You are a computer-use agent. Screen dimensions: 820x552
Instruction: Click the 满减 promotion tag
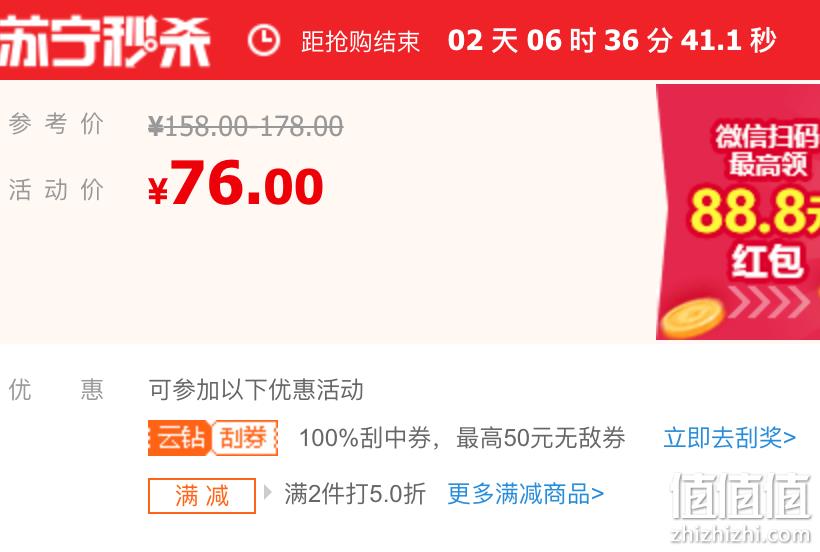tap(202, 496)
